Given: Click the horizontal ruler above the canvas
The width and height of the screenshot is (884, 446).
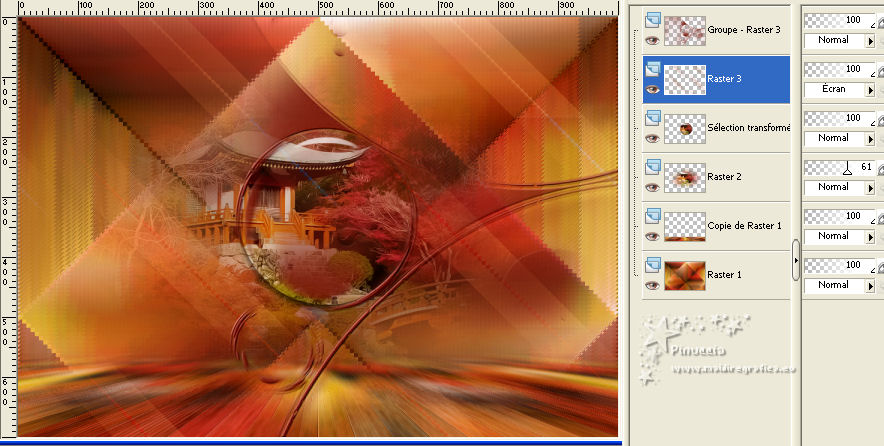Looking at the screenshot, I should pos(319,7).
